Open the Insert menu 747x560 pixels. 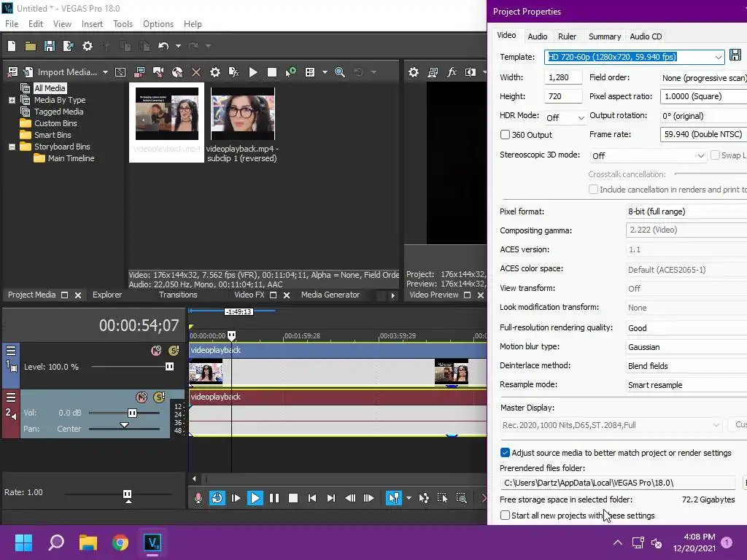(92, 24)
